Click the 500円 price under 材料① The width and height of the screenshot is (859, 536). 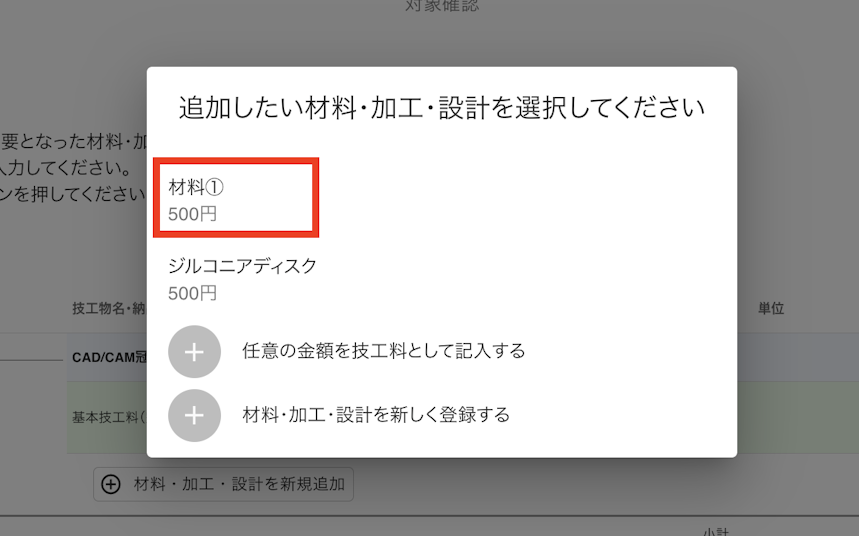(x=192, y=214)
